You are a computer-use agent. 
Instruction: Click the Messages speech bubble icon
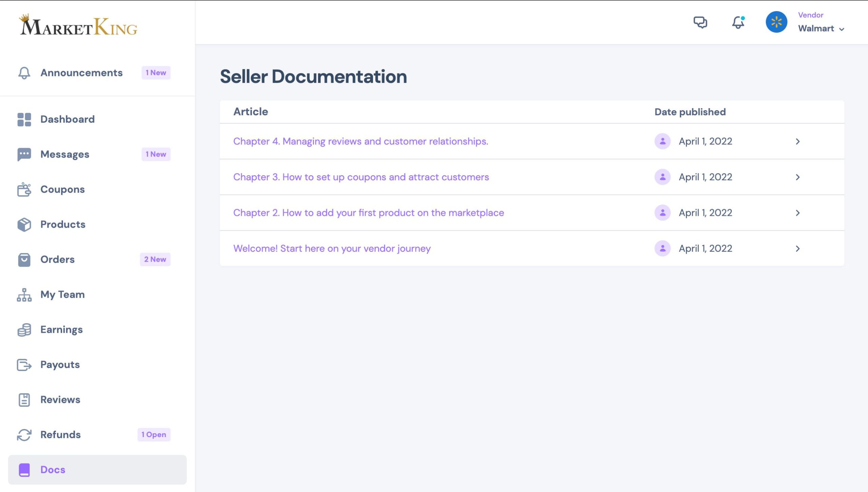24,155
